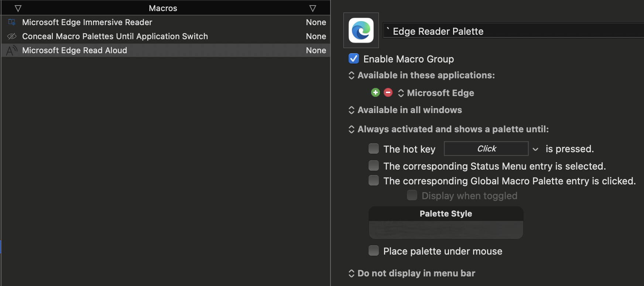Click the Immersive Reader macro icon

point(12,22)
